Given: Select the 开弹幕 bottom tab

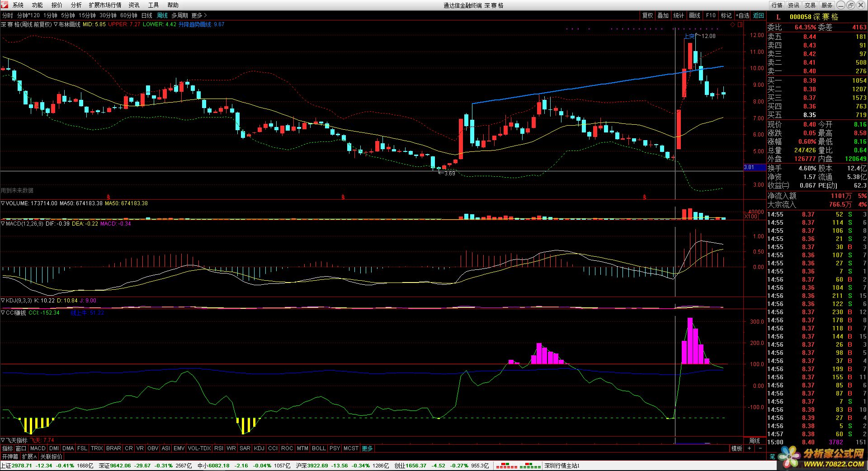Looking at the screenshot, I should tap(10, 457).
